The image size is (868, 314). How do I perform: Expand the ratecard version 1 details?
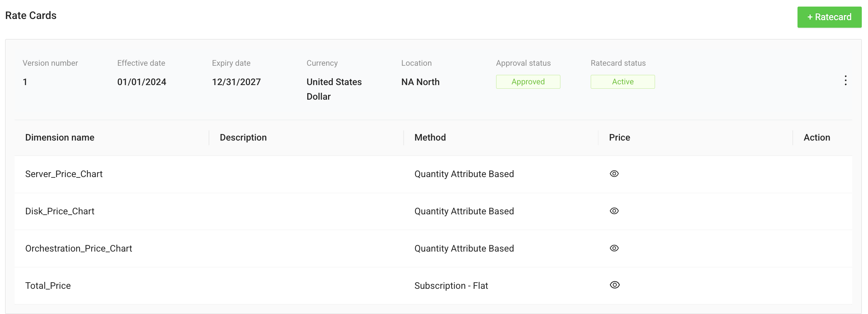(25, 81)
